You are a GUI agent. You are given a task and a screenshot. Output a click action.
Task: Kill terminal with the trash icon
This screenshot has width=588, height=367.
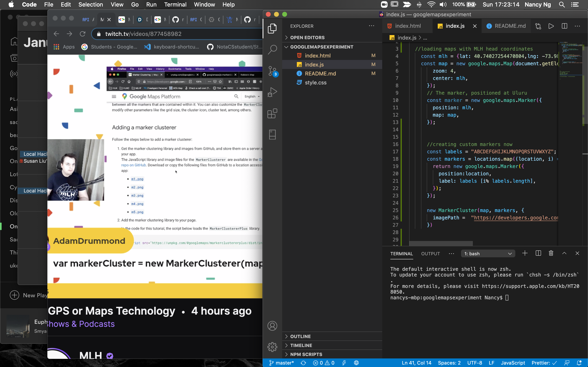[551, 253]
